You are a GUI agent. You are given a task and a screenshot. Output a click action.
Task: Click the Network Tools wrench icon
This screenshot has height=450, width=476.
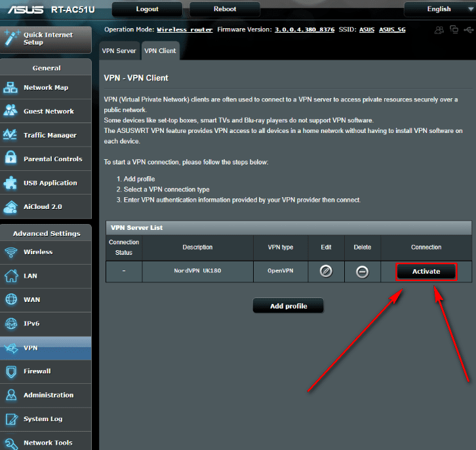pos(11,443)
